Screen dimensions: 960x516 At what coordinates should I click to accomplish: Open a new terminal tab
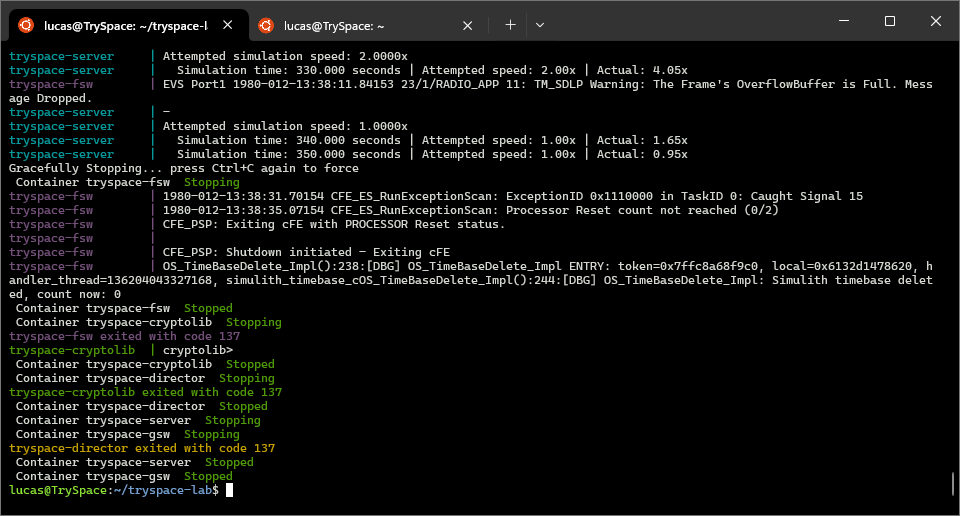tap(510, 25)
